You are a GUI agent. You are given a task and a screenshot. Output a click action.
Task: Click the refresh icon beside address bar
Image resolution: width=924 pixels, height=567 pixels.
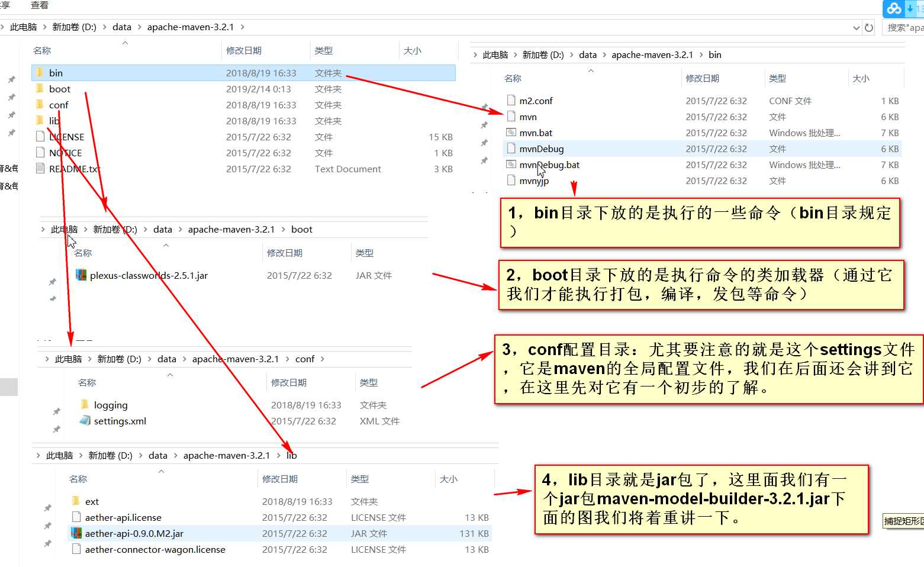(869, 27)
